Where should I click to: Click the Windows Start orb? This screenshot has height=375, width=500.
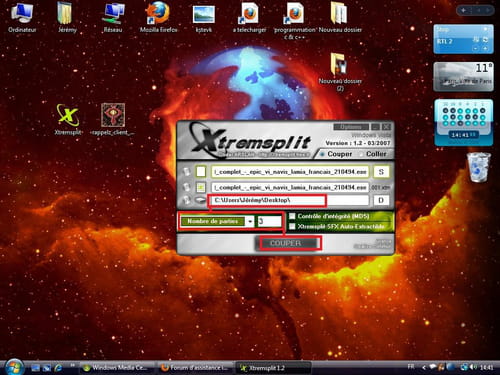click(x=14, y=367)
